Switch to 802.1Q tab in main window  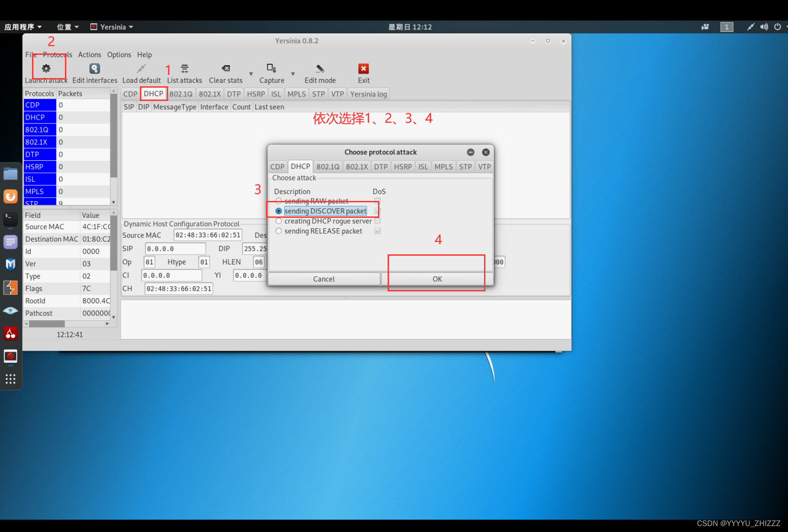click(x=181, y=94)
